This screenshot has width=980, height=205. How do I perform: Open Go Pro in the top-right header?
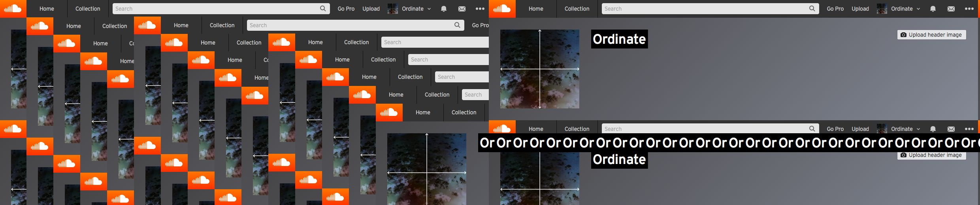pos(835,9)
